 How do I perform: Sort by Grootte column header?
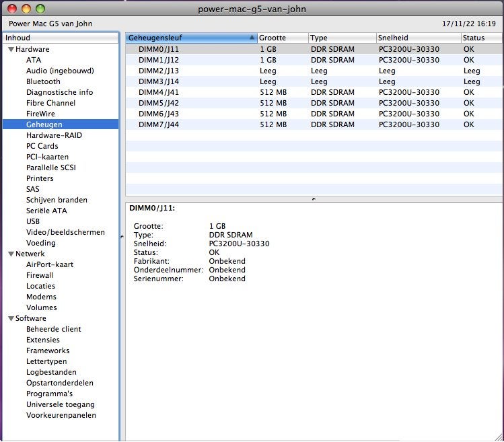[283, 38]
